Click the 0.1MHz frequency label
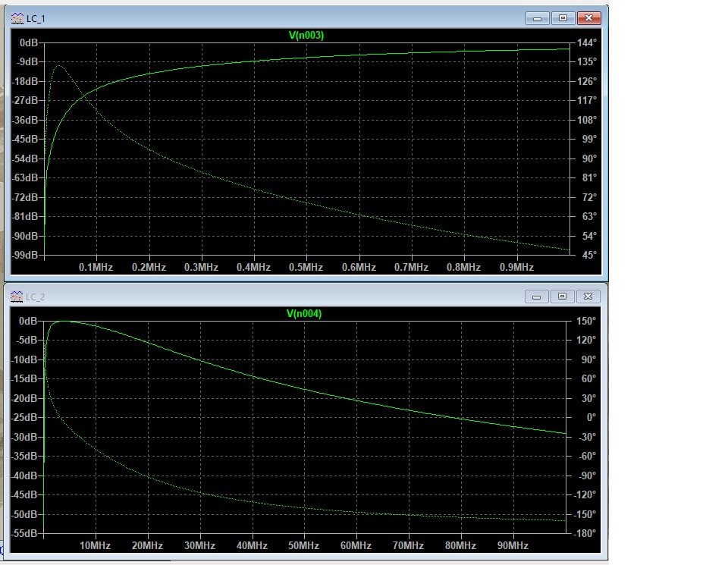This screenshot has height=565, width=728. tap(96, 268)
